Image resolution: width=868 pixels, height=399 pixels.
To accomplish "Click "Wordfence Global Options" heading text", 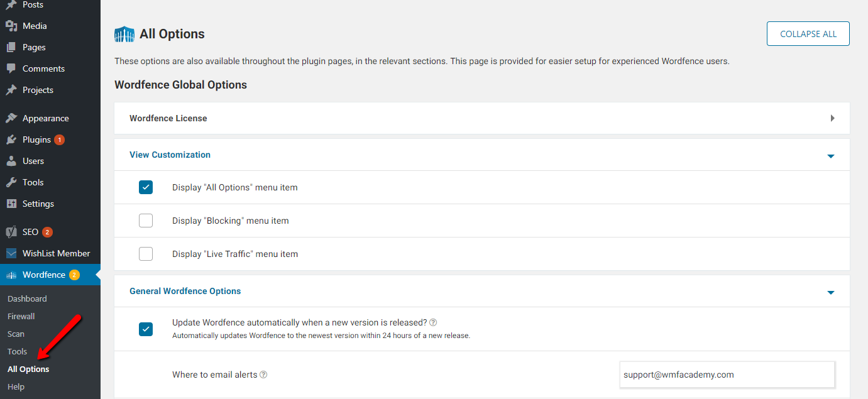I will (180, 85).
